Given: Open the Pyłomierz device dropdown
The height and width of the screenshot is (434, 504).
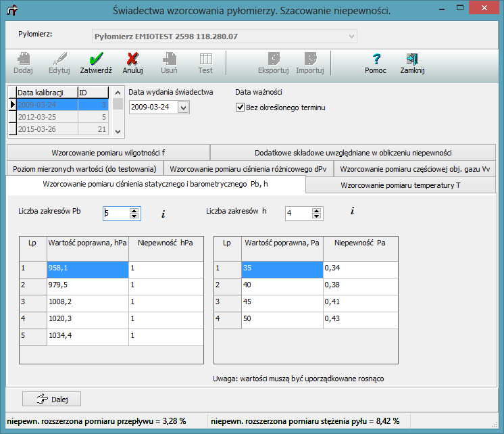Looking at the screenshot, I should click(351, 37).
